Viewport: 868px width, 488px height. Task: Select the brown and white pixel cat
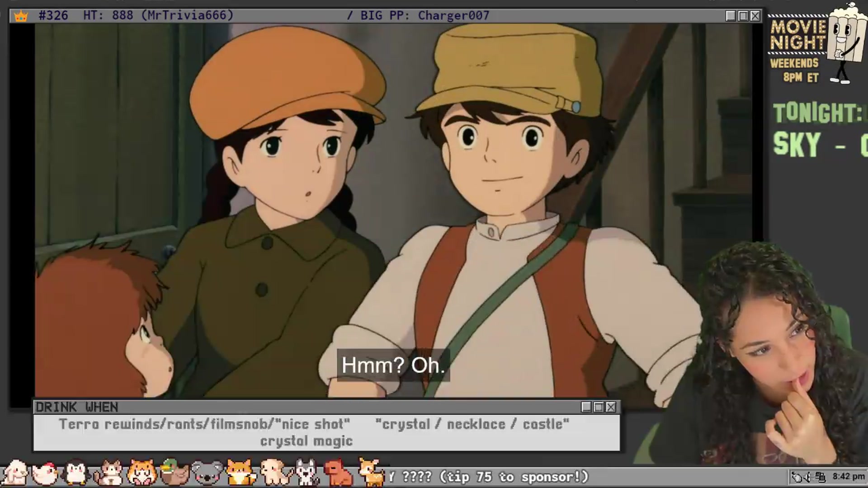108,473
